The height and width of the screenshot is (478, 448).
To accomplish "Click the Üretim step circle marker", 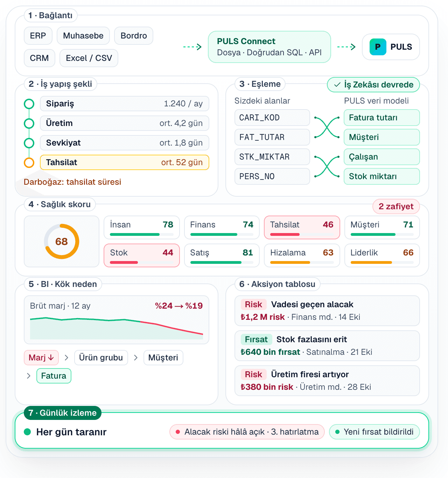I will coord(29,124).
